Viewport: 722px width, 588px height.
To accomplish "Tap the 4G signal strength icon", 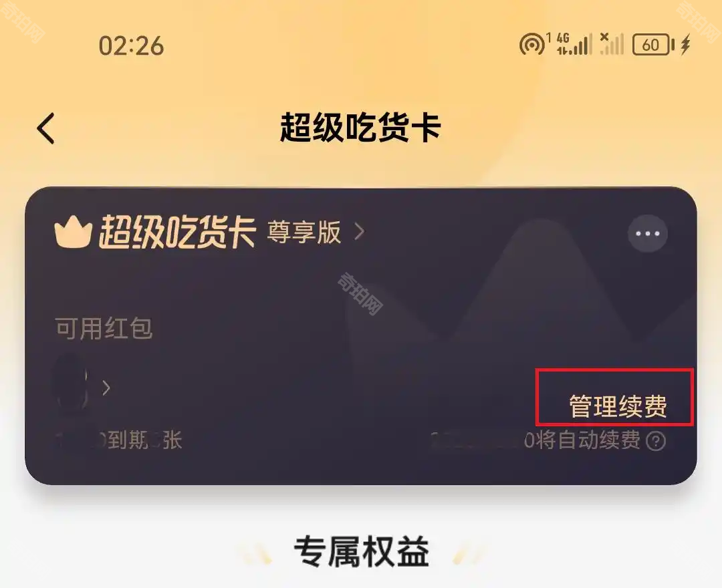I will click(x=574, y=44).
